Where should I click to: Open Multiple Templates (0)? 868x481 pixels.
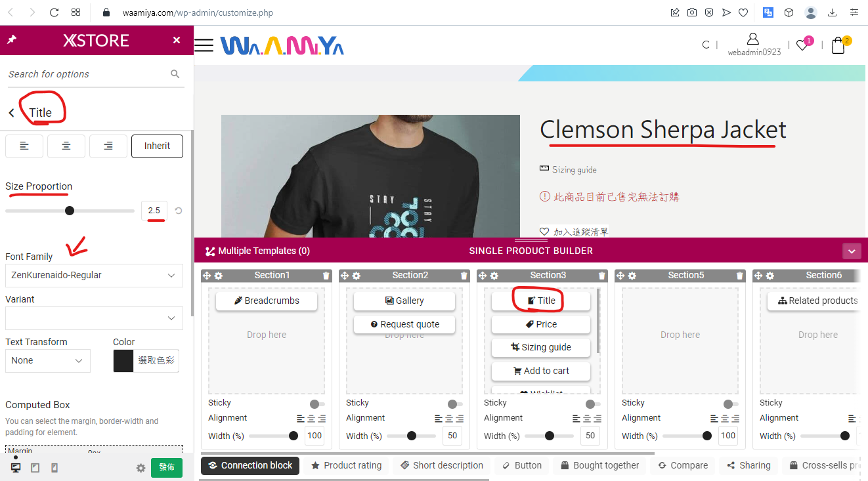click(x=257, y=251)
